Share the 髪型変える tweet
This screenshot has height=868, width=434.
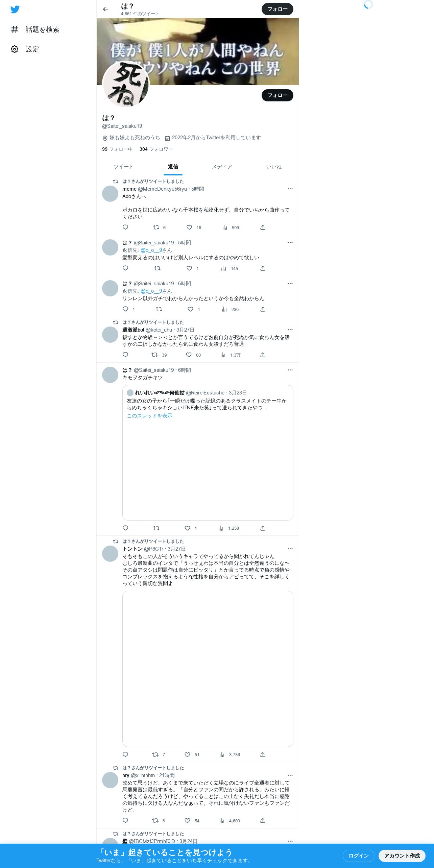click(263, 268)
